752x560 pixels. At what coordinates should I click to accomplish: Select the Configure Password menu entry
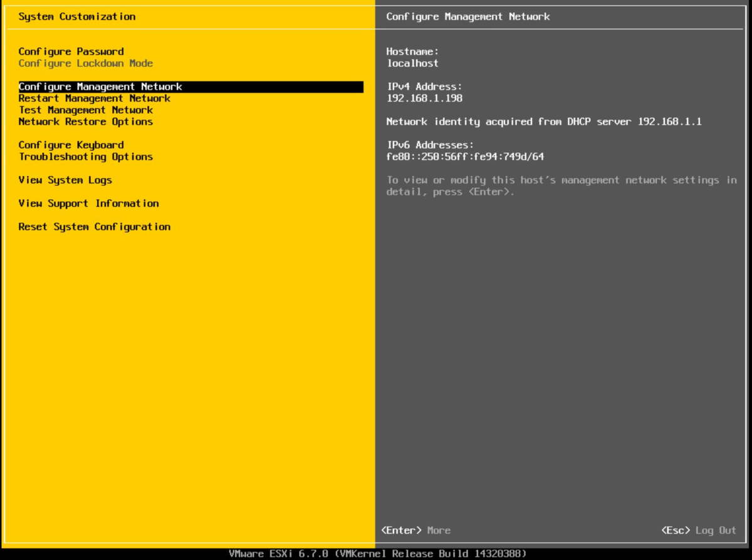71,51
